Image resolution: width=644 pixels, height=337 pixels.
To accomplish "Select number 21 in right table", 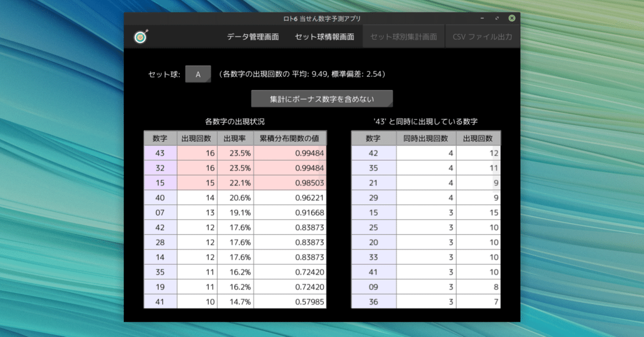I will pyautogui.click(x=374, y=183).
